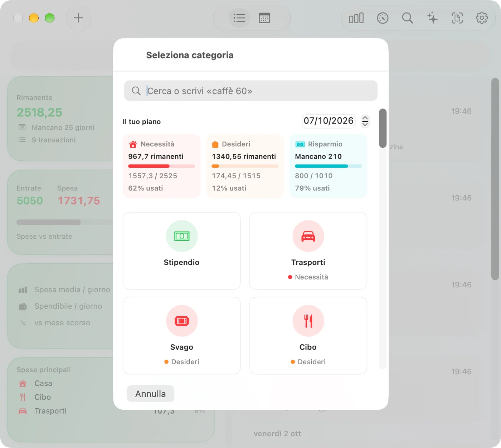Click Trasporti in Spese principali list
Screen dimensions: 501x448
tap(50, 411)
